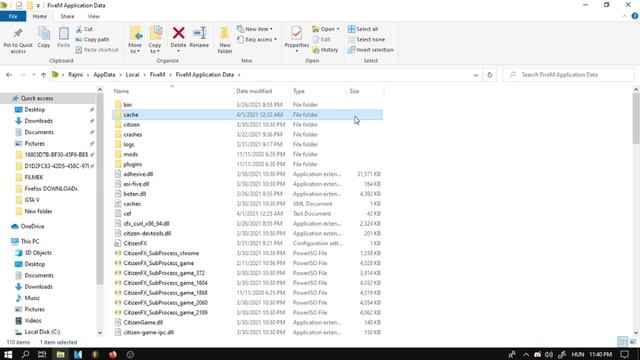Select adhesive.dll file

point(247,174)
